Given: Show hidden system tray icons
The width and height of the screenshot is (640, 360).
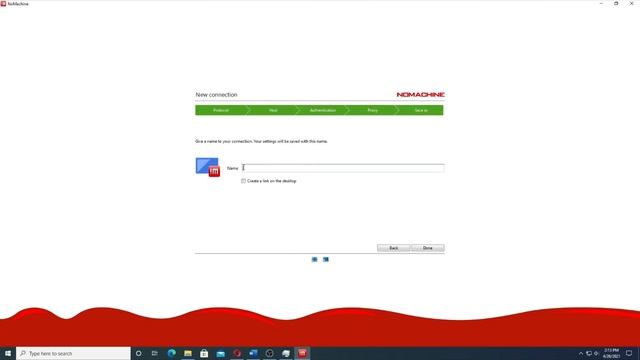Looking at the screenshot, I should [581, 353].
